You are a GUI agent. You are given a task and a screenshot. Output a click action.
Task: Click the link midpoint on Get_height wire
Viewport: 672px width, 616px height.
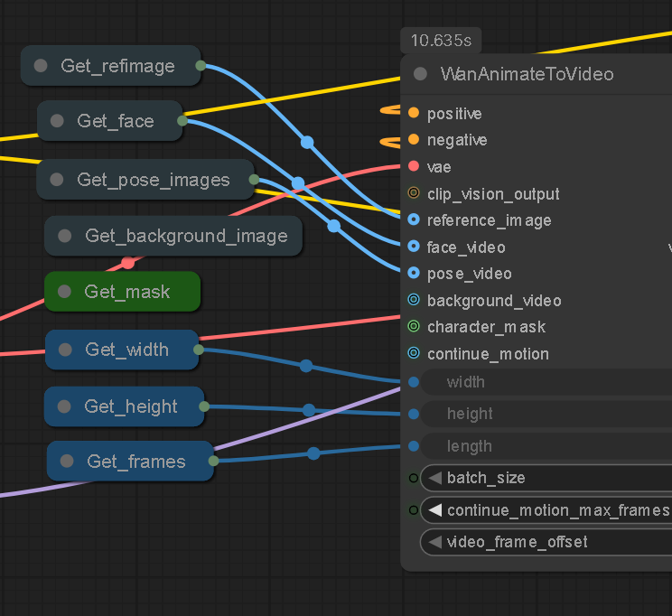pos(309,410)
